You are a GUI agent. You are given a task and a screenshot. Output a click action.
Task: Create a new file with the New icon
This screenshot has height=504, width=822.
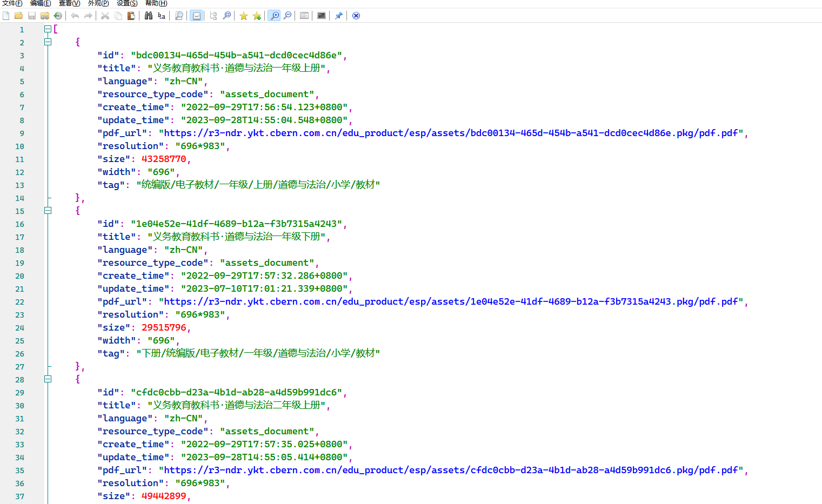[6, 16]
